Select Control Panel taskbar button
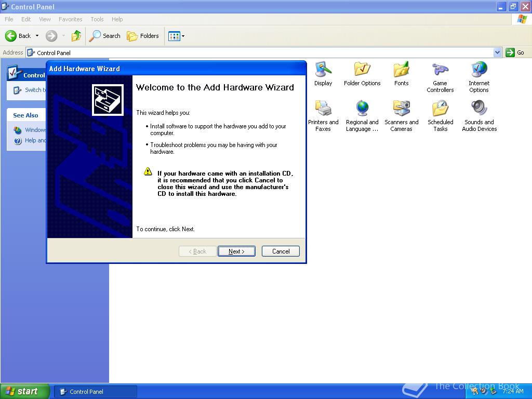The height and width of the screenshot is (399, 532). coord(96,392)
